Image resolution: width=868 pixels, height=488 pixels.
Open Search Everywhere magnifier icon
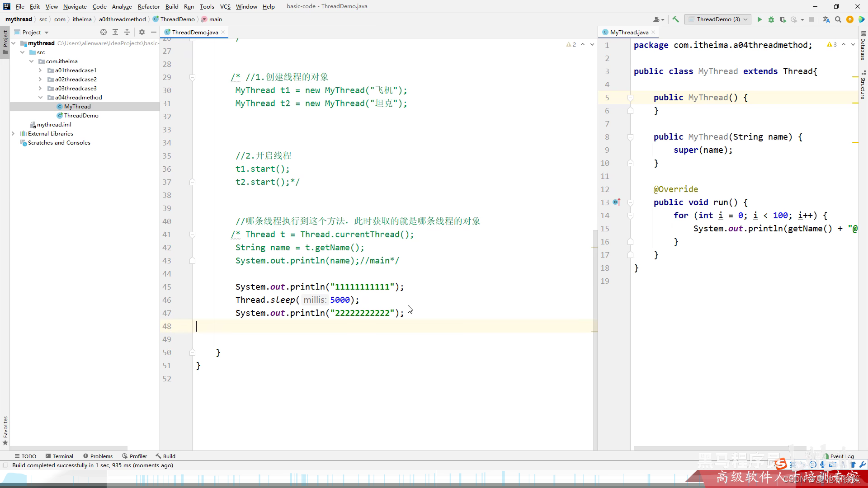tap(838, 19)
